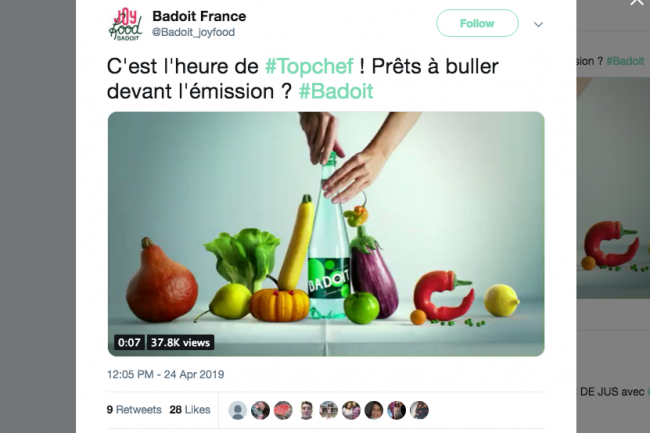
Task: Open the #Badoit hashtag in tweet text
Action: pos(336,91)
